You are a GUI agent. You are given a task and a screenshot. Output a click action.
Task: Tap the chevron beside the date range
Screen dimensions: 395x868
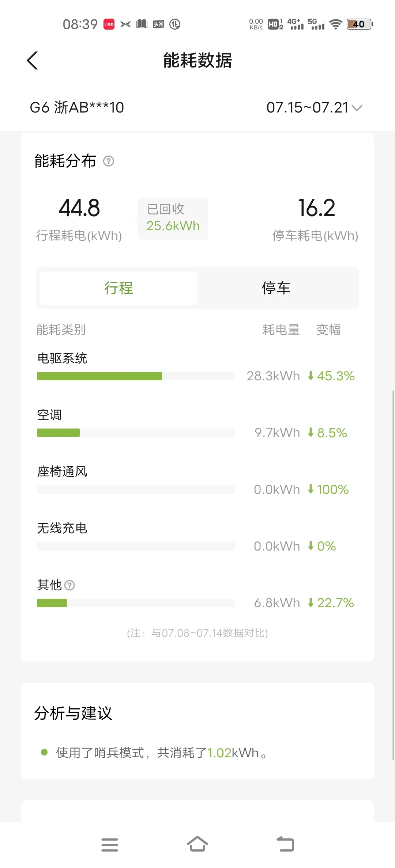(357, 108)
